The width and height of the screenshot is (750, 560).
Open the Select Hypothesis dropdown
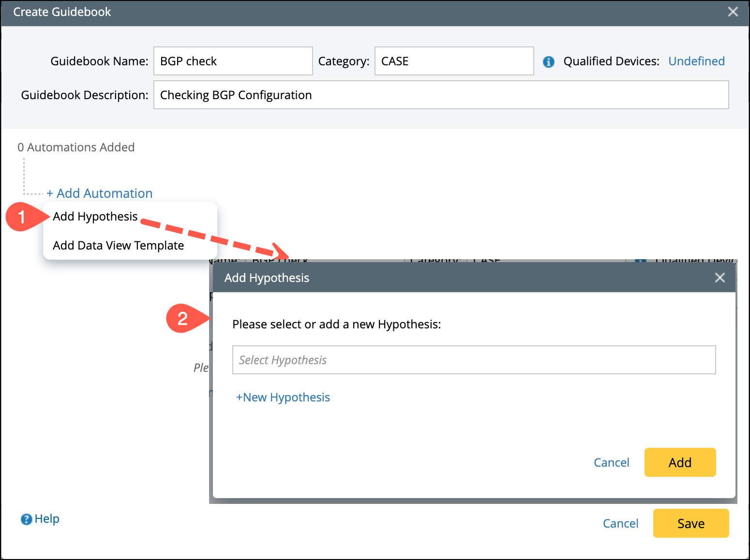tap(474, 360)
